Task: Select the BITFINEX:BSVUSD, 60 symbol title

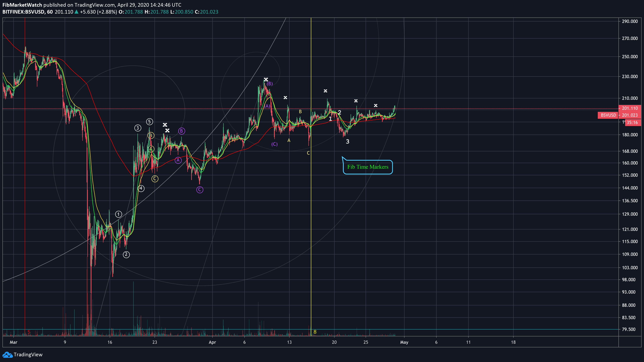Action: [28, 12]
